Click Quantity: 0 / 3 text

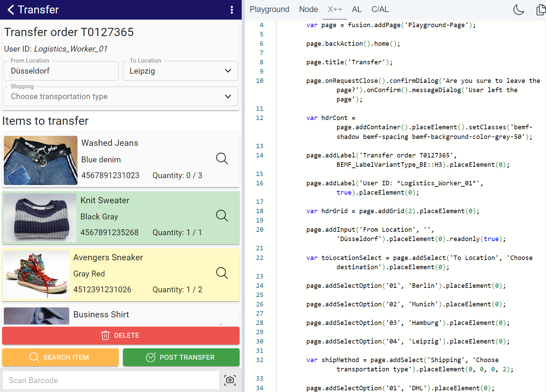point(177,175)
